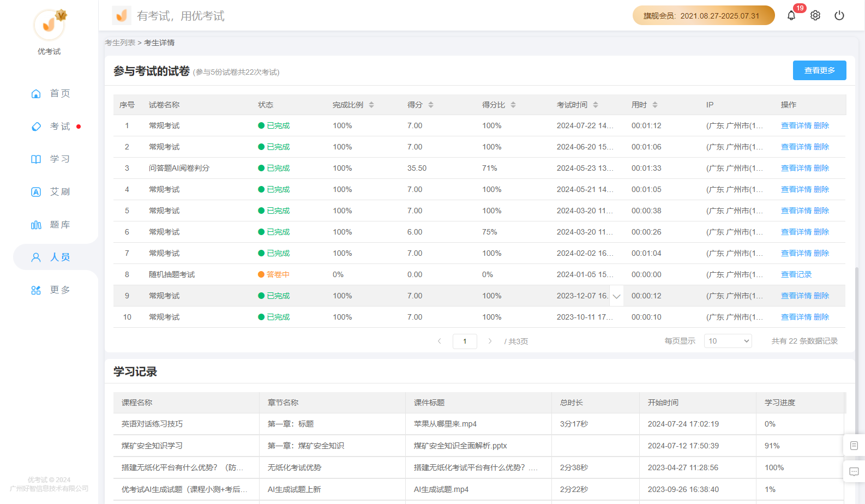Image resolution: width=865 pixels, height=504 pixels.
Task: Click the orange logo in header
Action: (122, 15)
